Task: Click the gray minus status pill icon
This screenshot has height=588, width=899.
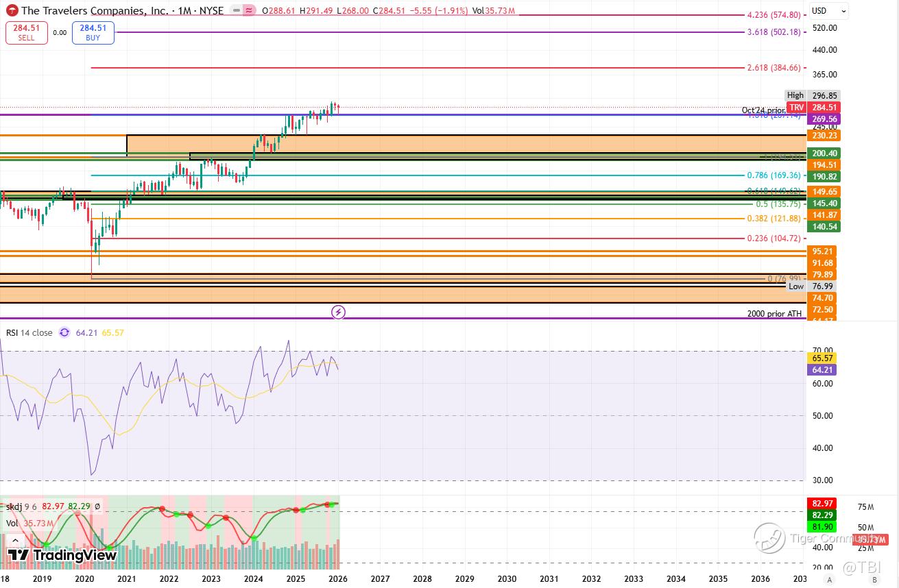Action: coord(236,10)
